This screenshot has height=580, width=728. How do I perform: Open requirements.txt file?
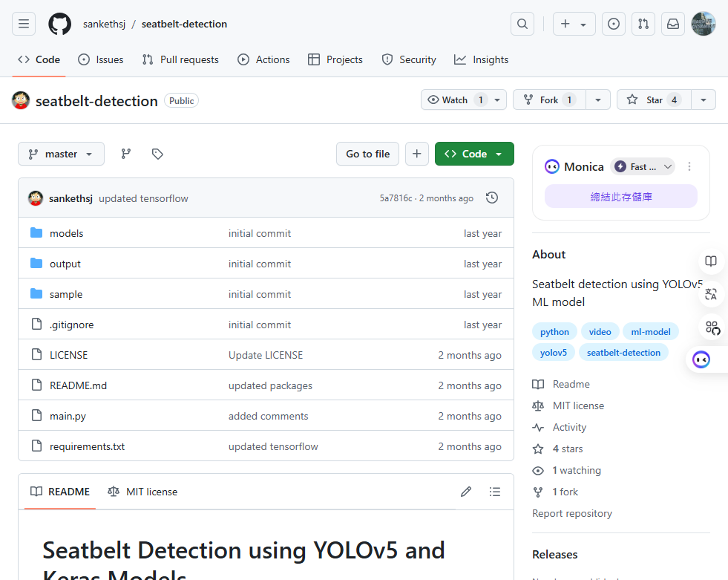point(88,446)
